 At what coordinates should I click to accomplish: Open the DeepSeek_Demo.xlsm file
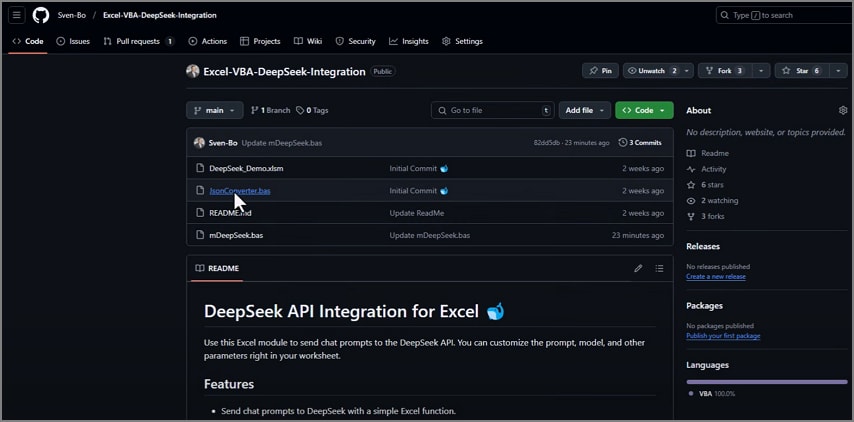(x=246, y=169)
